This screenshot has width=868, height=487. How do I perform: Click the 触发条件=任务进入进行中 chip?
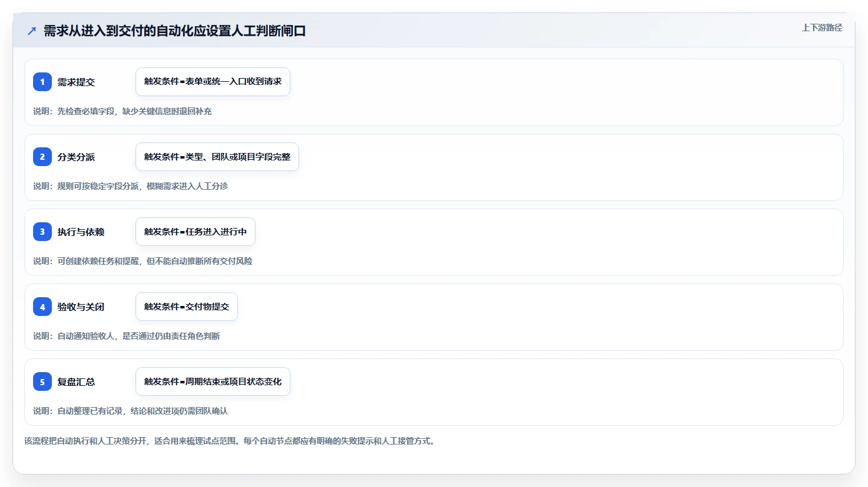point(195,232)
